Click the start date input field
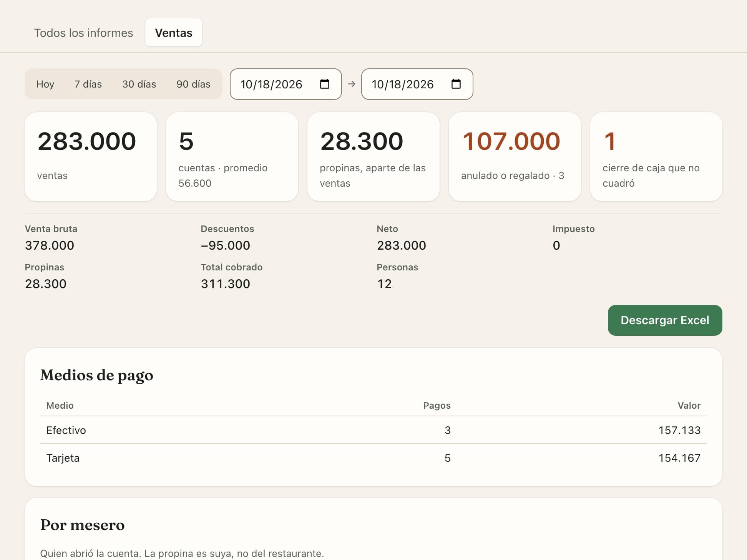747x560 pixels. (286, 84)
